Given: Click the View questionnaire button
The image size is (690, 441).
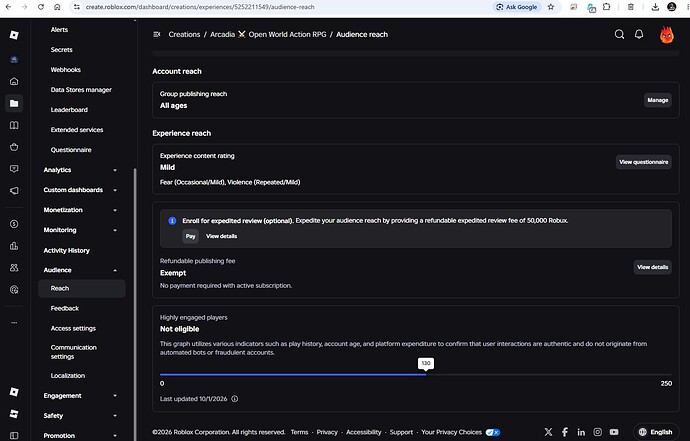Looking at the screenshot, I should 643,162.
